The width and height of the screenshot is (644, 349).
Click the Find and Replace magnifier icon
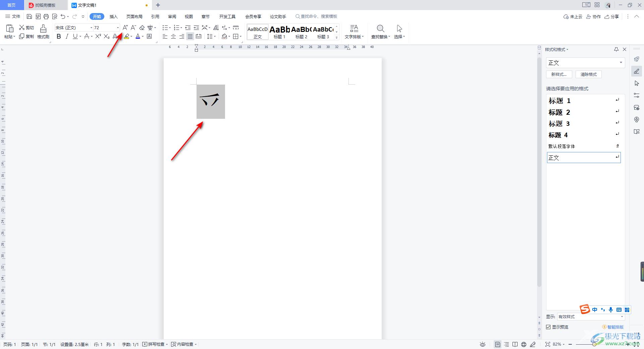click(x=380, y=29)
